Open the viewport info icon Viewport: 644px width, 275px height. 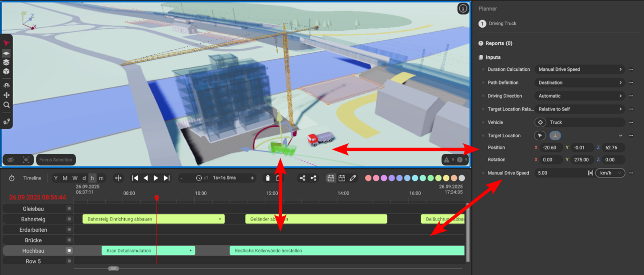pos(463,9)
